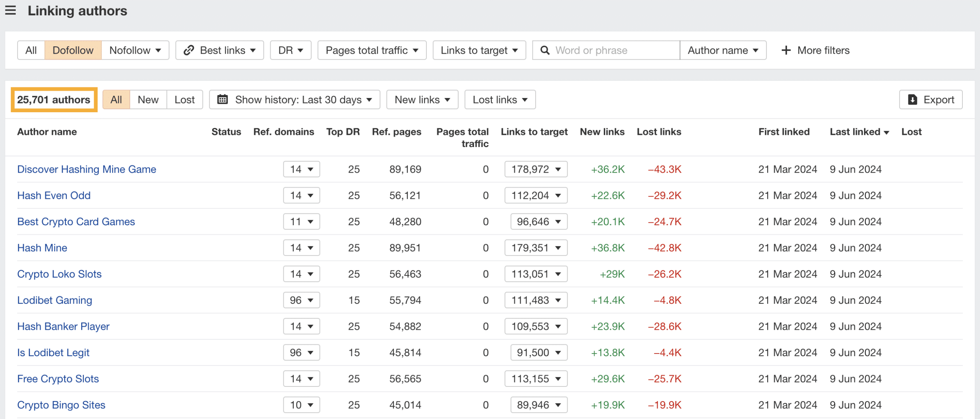Click the Last linked sort arrow

(x=886, y=133)
